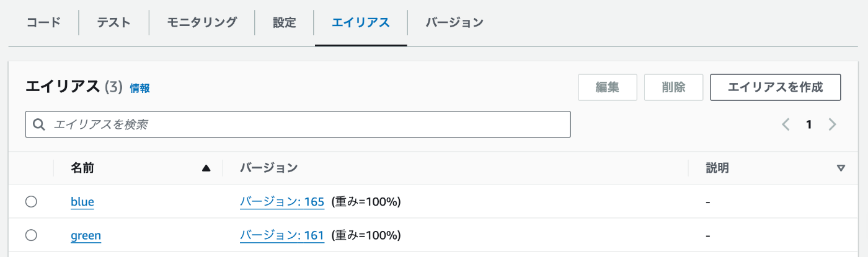Select the エイリアス tab
Image resolution: width=868 pixels, height=257 pixels.
point(361,23)
